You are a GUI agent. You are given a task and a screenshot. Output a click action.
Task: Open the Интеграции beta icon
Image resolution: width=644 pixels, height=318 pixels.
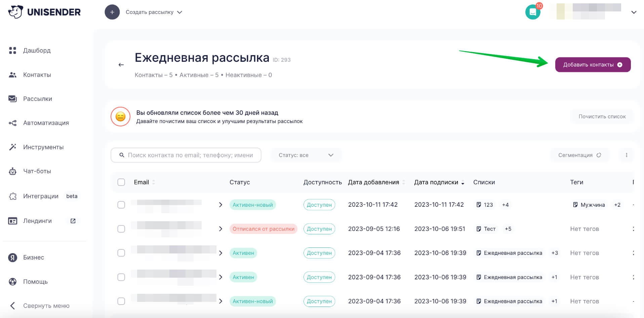[12, 196]
